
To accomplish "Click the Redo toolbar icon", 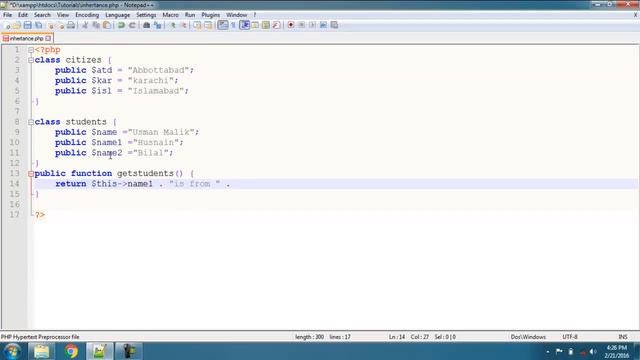I will (132, 25).
